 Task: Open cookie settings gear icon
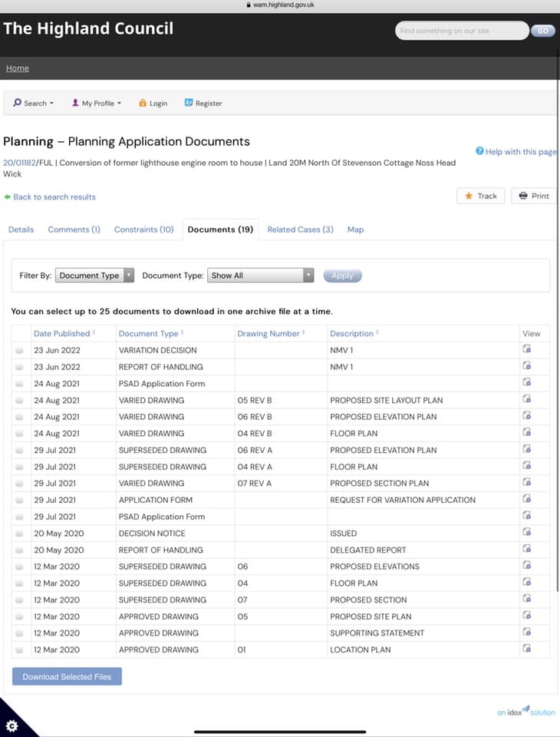12,726
